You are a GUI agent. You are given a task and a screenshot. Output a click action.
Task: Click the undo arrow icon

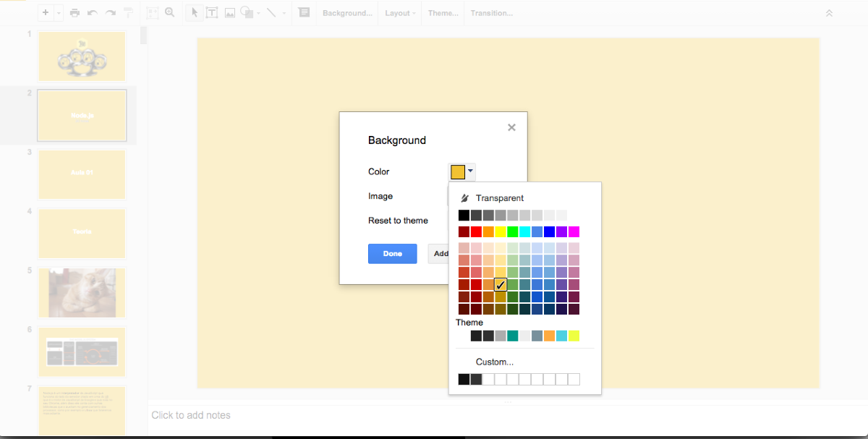click(x=92, y=12)
